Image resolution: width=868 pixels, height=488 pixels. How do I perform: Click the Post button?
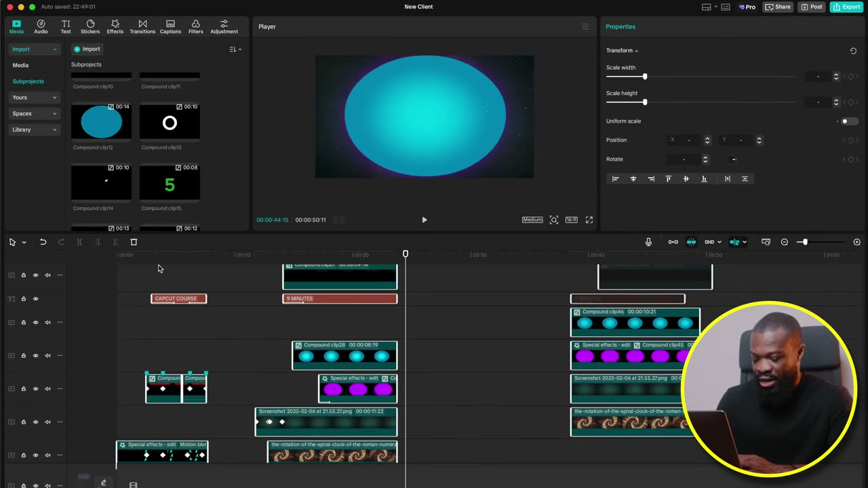pos(812,7)
